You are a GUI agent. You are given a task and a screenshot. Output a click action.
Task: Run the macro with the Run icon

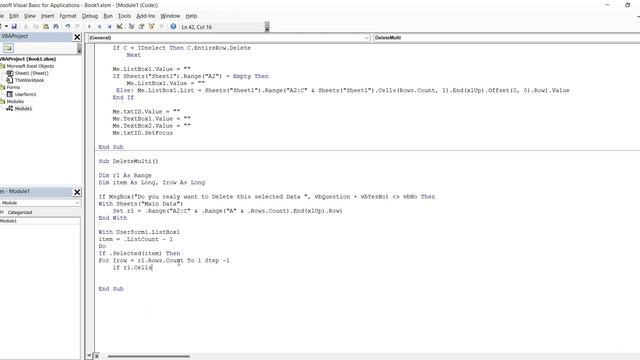pyautogui.click(x=89, y=27)
